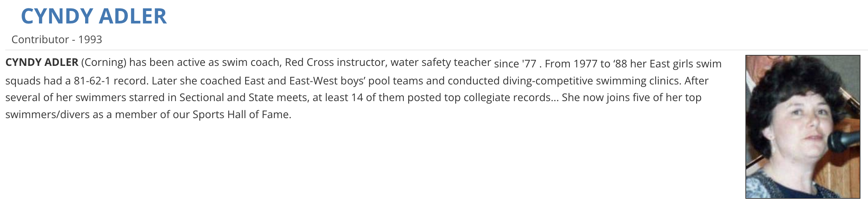This screenshot has height=209, width=868.
Task: Click the number 14 in the bio
Action: 357,97
